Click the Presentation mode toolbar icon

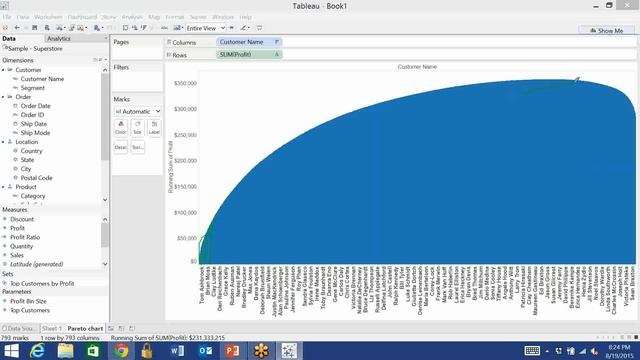coord(259,28)
